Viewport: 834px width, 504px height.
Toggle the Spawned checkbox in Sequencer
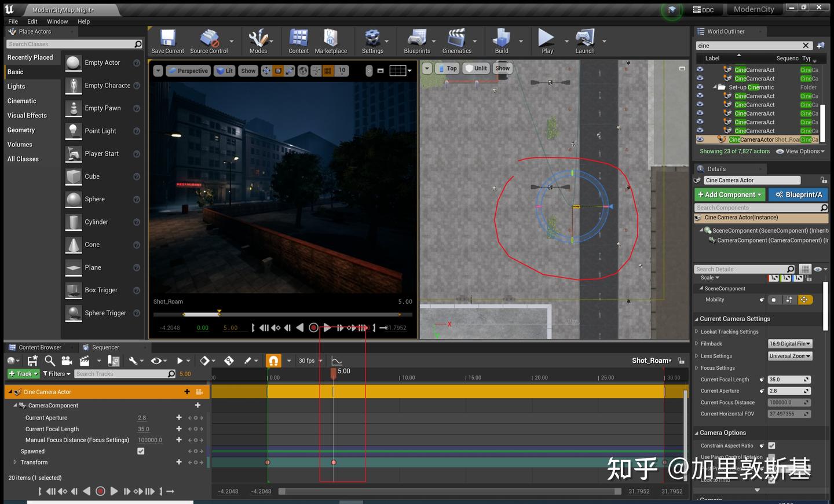[x=140, y=451]
